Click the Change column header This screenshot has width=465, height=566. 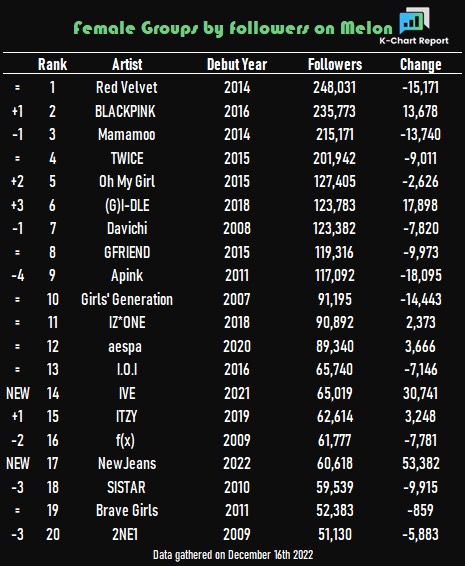[x=421, y=65]
